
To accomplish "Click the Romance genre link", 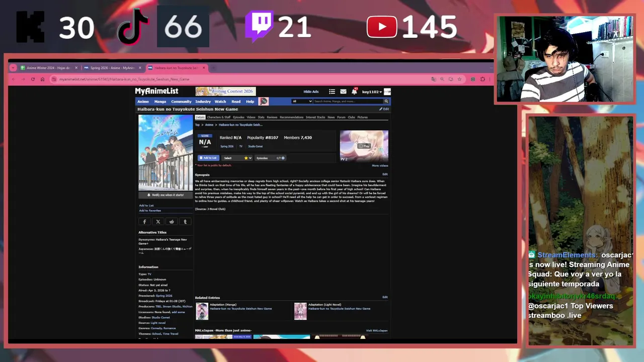I will coord(170,328).
